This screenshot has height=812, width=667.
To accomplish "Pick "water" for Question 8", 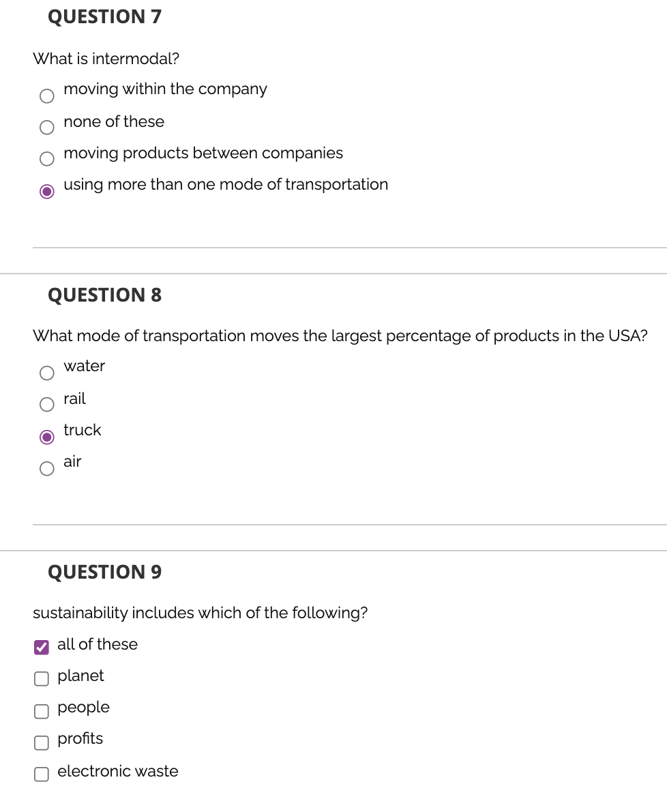I will click(46, 373).
